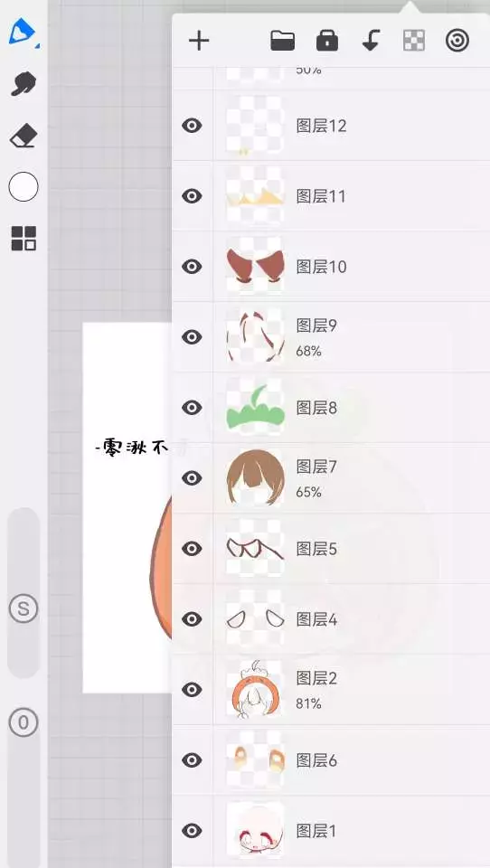
Task: Open the white color swatch
Action: (x=24, y=186)
